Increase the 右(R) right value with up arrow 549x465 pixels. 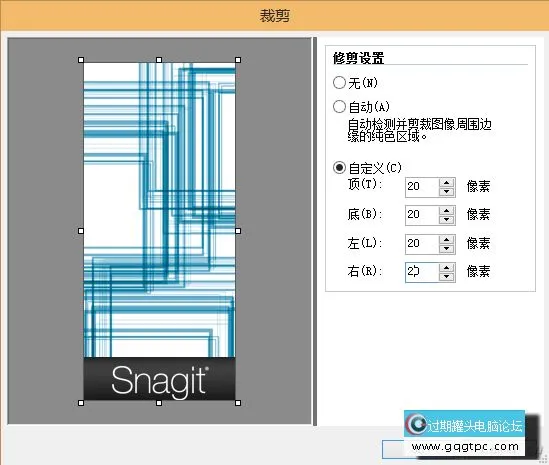[446, 268]
